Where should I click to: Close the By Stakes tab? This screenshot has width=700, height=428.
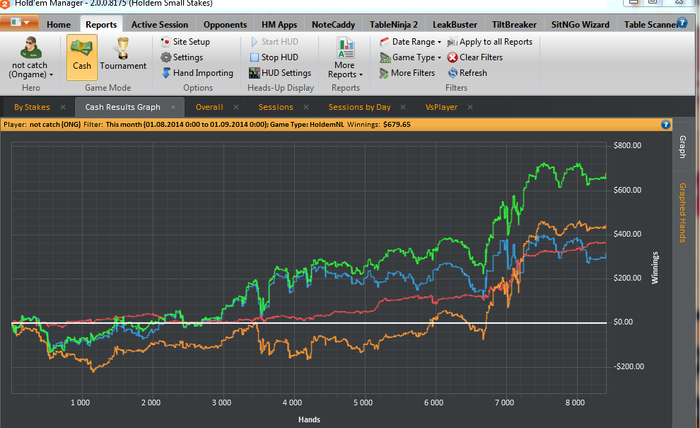(x=63, y=107)
